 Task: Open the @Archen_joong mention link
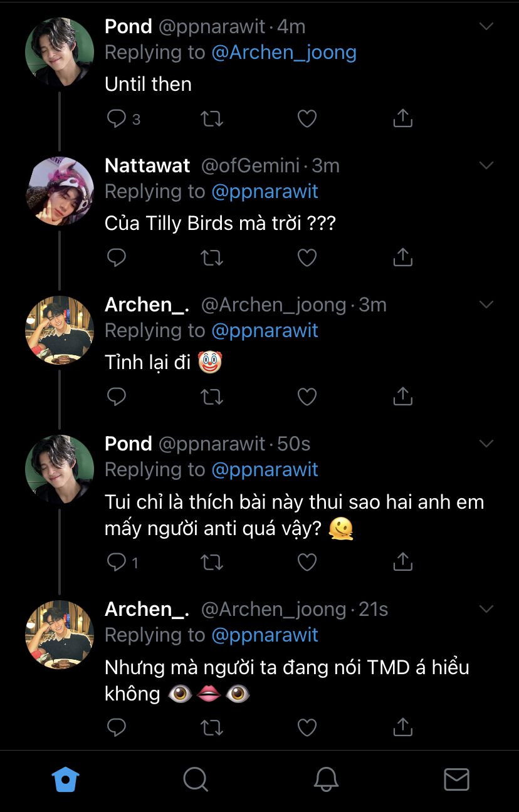coord(284,53)
